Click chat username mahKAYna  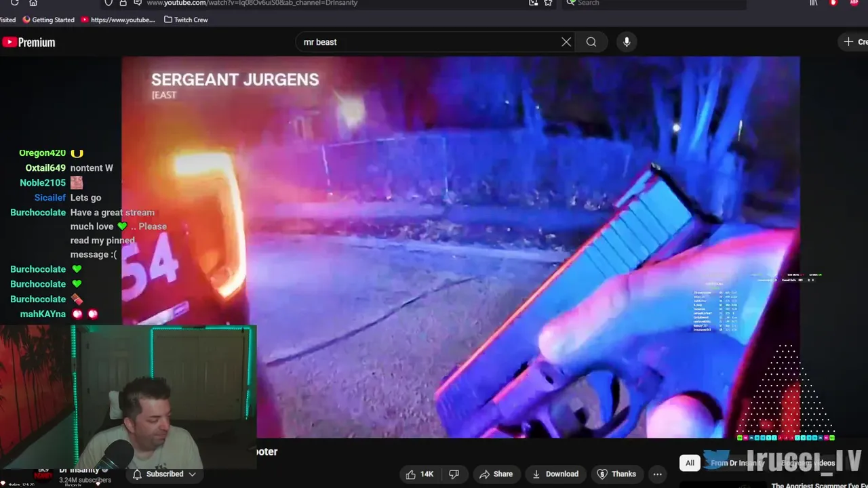coord(43,314)
